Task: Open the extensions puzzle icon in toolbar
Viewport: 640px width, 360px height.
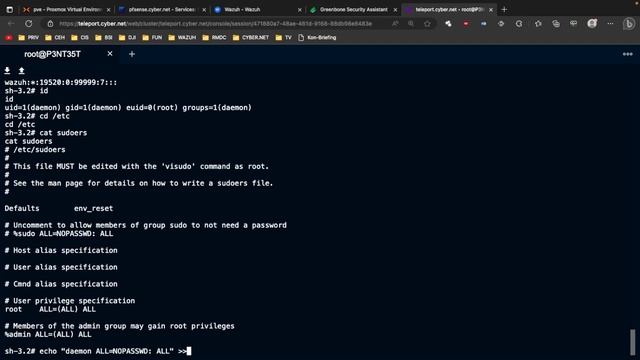Action: click(448, 24)
